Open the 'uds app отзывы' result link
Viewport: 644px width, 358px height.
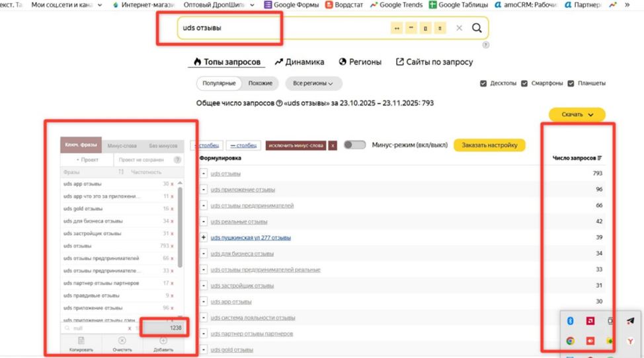pyautogui.click(x=231, y=301)
